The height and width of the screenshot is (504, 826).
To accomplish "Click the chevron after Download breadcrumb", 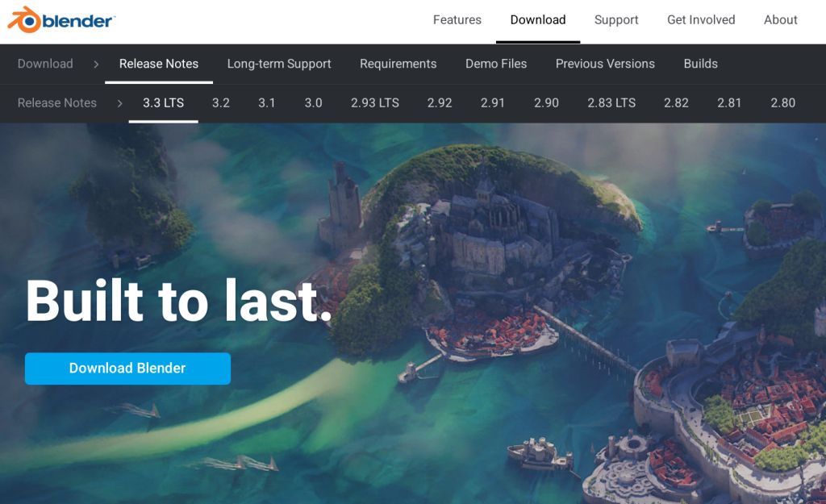I will pos(96,65).
